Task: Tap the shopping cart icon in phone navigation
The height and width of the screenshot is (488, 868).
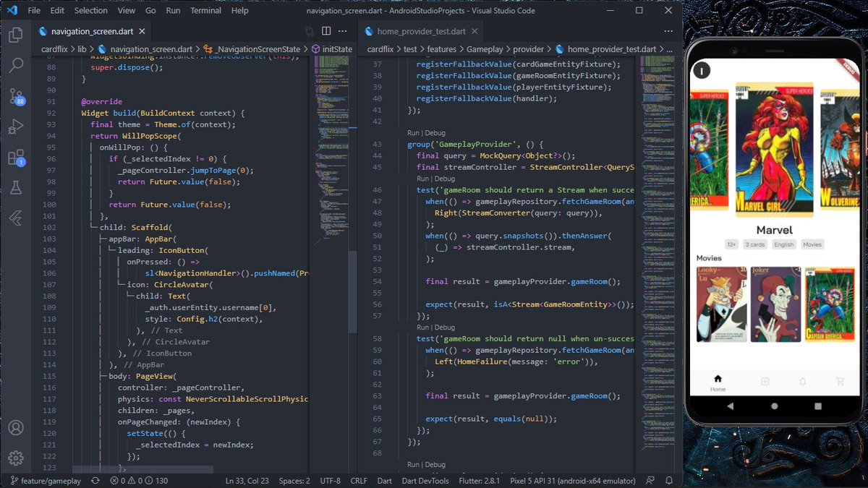Action: point(840,381)
